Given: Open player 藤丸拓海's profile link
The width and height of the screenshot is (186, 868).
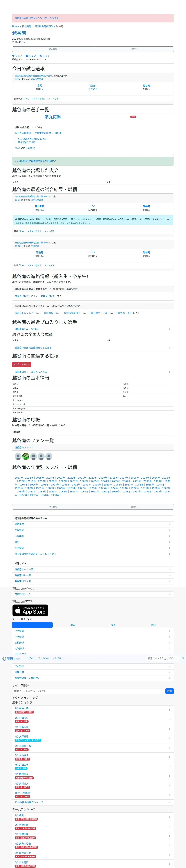Looking at the screenshot, I should tap(53, 117).
